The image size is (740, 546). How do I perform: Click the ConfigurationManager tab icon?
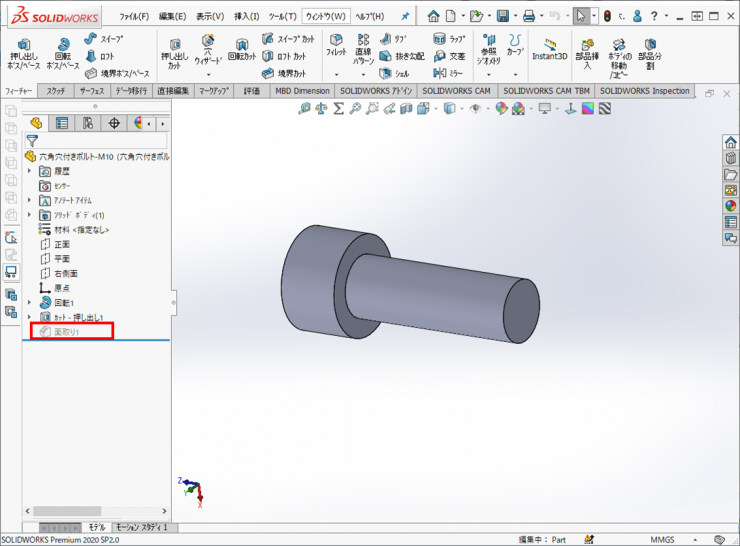tap(88, 123)
